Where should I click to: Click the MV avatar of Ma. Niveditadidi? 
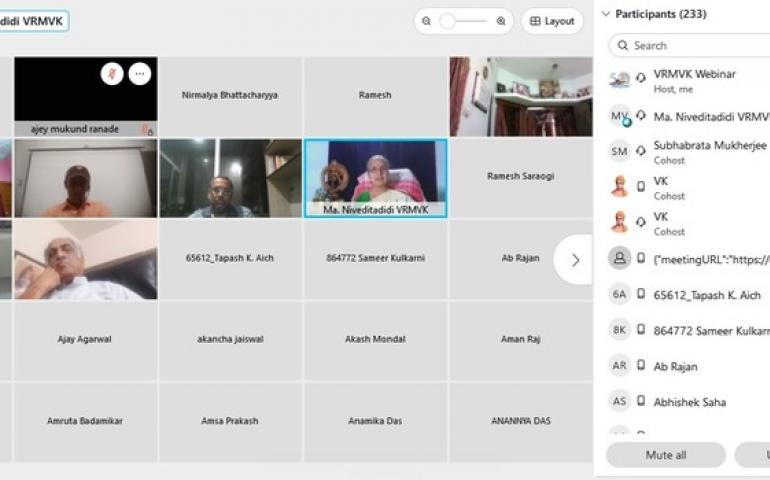(619, 116)
